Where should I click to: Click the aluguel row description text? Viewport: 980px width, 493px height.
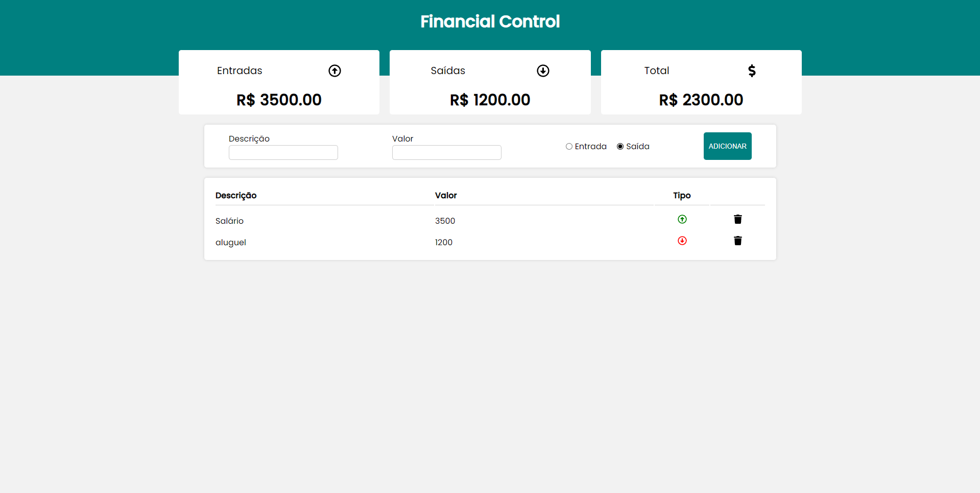pos(231,242)
